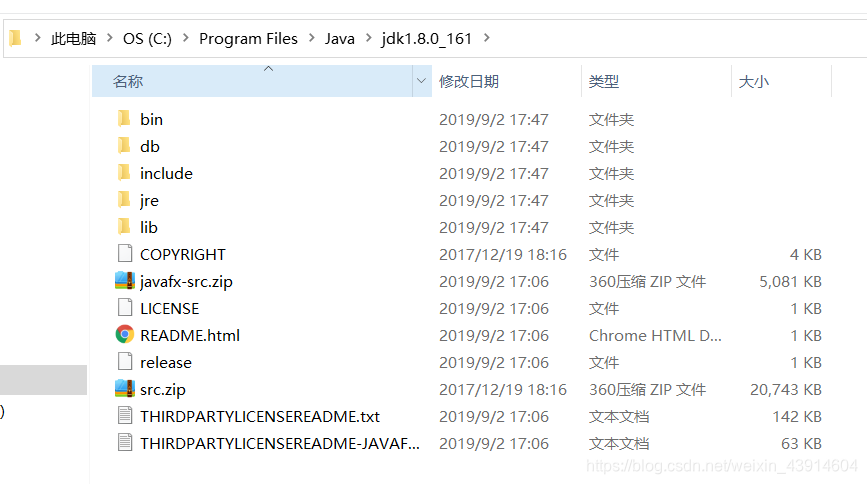Expand the chevron after jdk1.8.0_161 in the path
Viewport: 867px width, 484px height.
coord(487,38)
